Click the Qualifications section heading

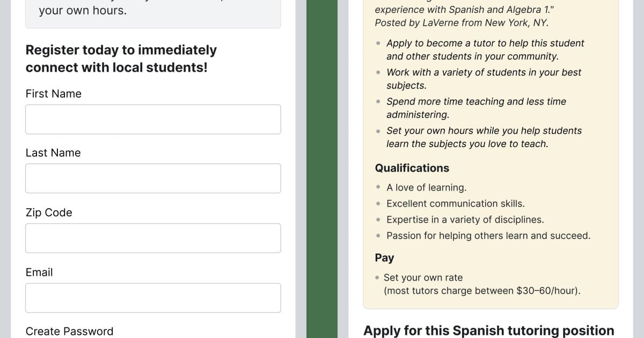pos(412,168)
